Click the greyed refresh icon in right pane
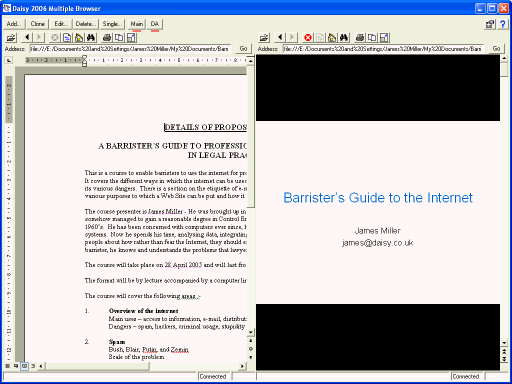 click(x=320, y=37)
